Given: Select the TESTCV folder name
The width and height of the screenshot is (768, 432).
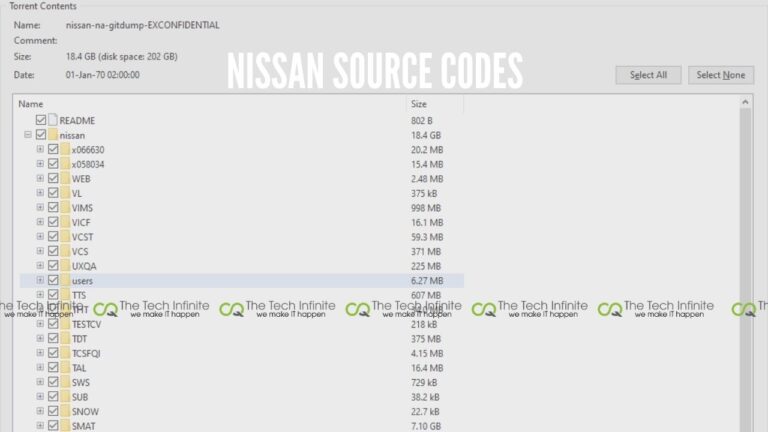Looking at the screenshot, I should (x=87, y=324).
